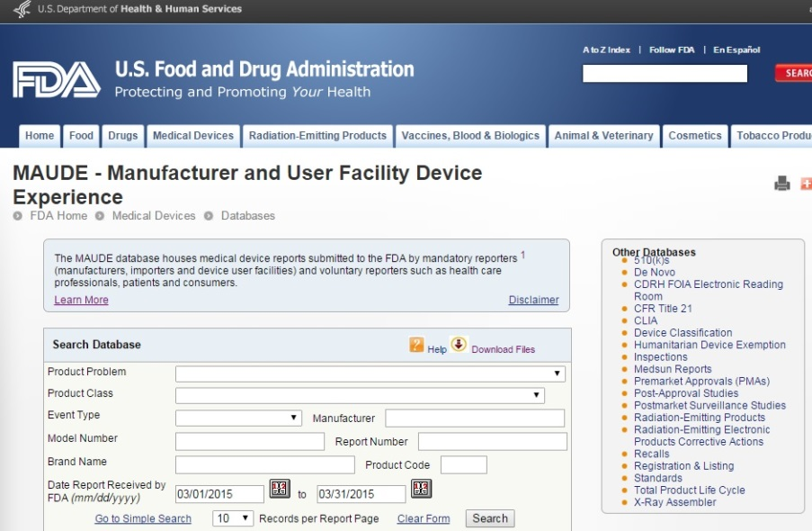
Task: Open the Product Problem dropdown
Action: tap(370, 373)
